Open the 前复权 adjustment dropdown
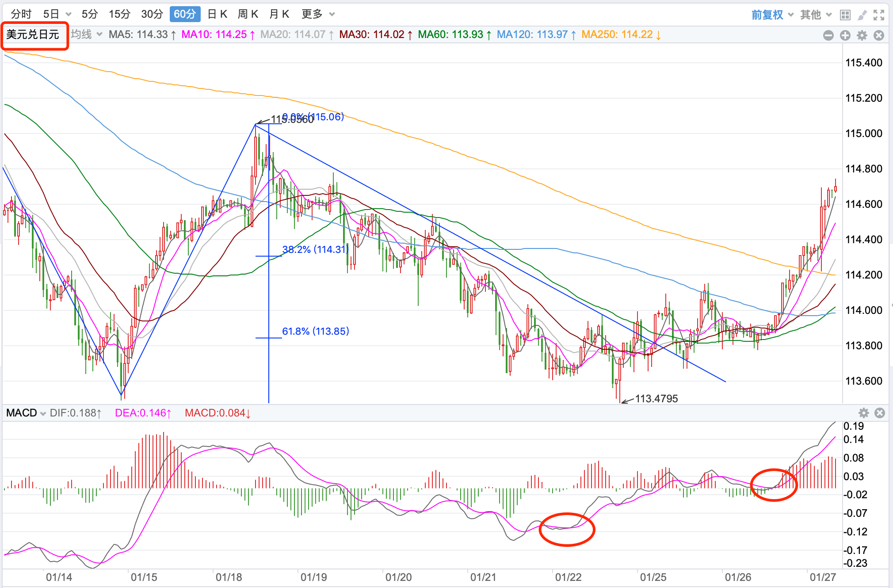The height and width of the screenshot is (588, 893). (772, 15)
